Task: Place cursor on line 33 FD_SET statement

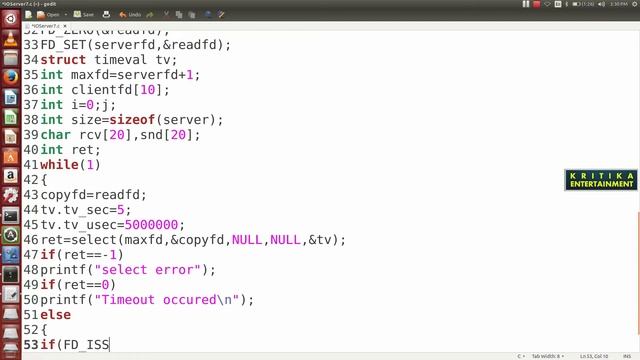Action: [136, 44]
